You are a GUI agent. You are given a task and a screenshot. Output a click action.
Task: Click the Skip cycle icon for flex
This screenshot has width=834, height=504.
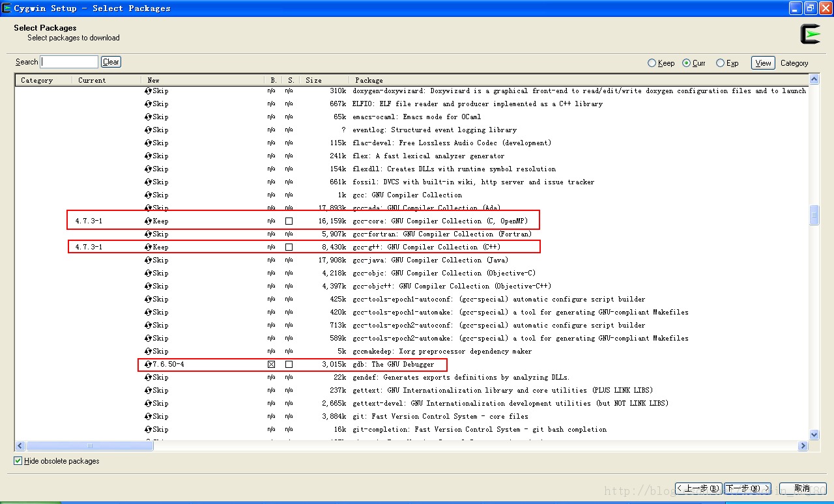[149, 156]
